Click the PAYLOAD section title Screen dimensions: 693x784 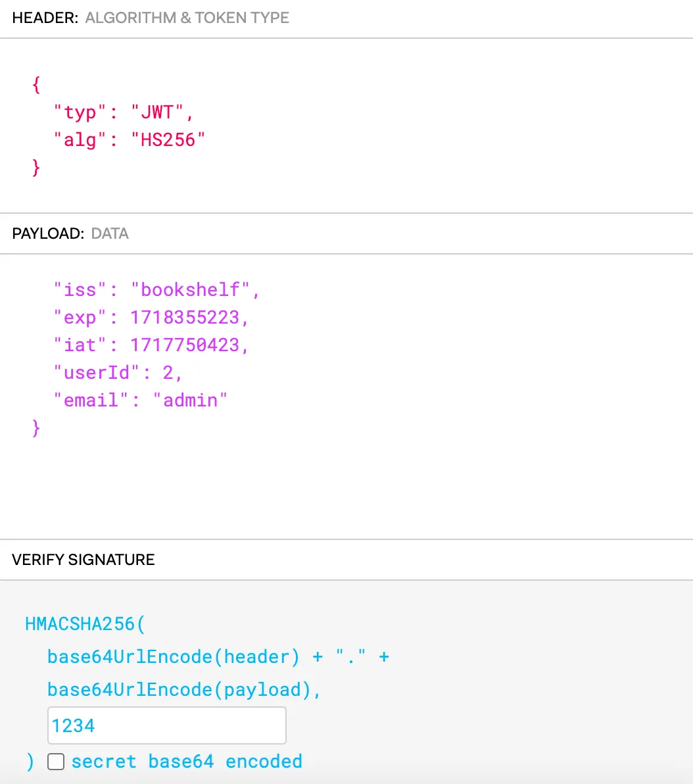click(x=48, y=233)
